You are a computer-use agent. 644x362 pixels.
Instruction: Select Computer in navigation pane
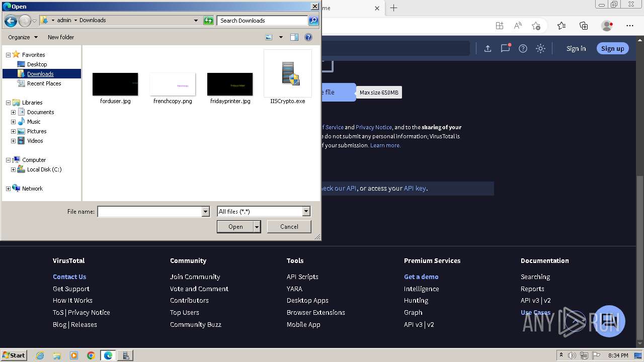(x=34, y=160)
